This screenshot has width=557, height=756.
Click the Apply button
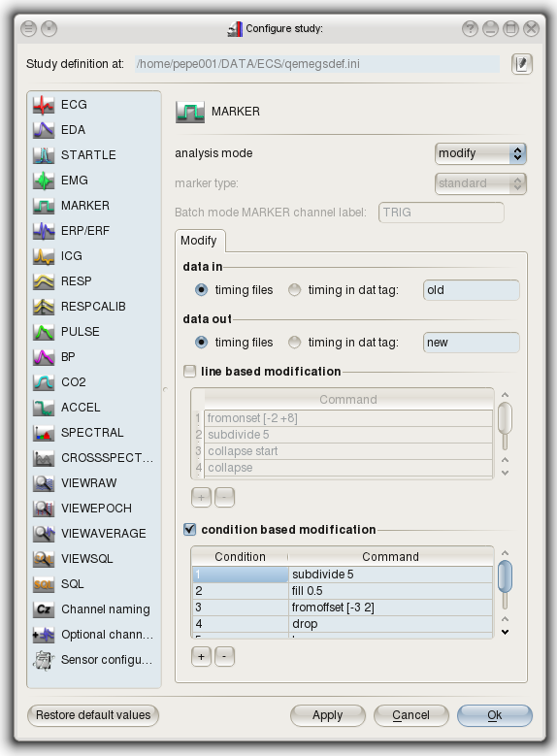[328, 715]
